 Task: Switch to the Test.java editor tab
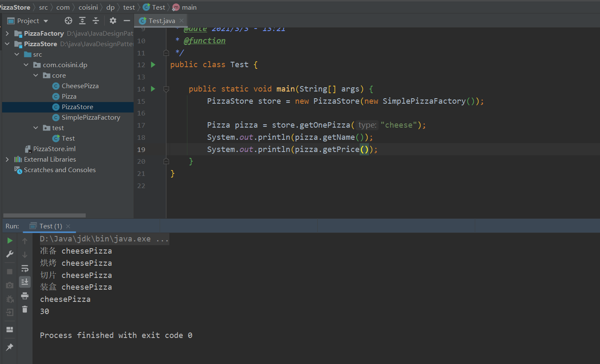161,21
